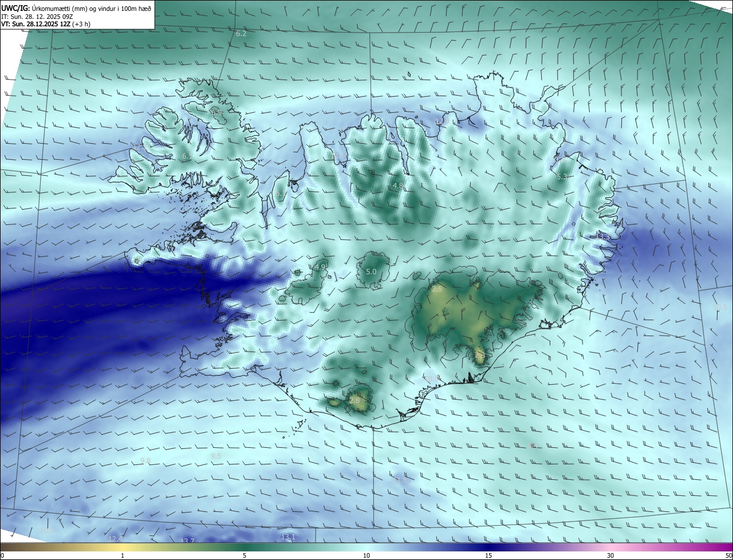Click the 10.5 value label
Viewport: 733px width, 560px height.
coord(720,307)
